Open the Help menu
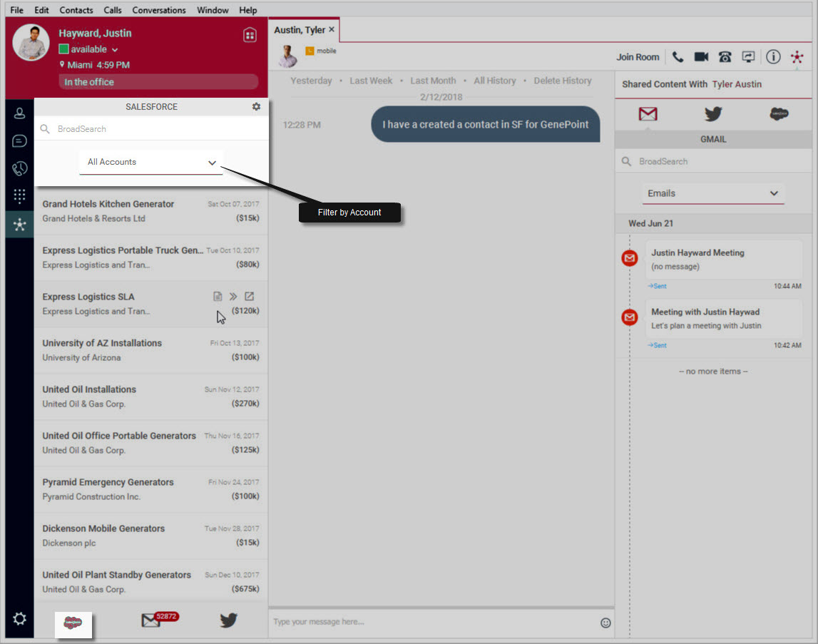Screen dimensions: 818x644 (x=247, y=10)
